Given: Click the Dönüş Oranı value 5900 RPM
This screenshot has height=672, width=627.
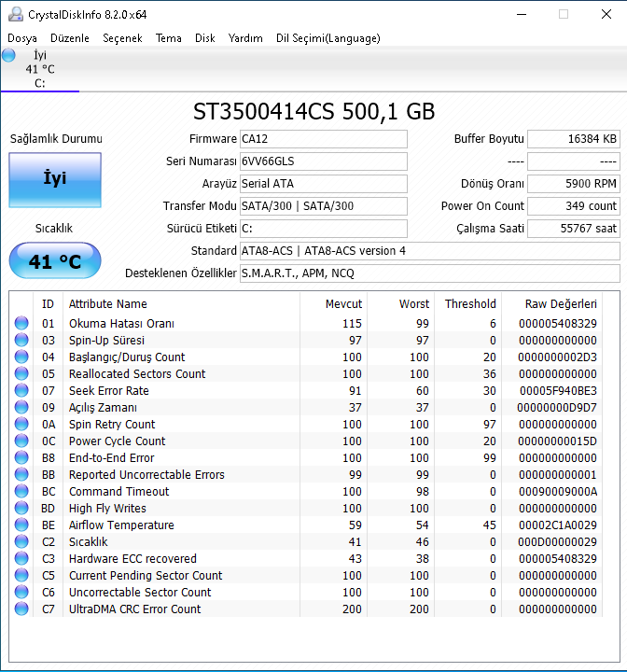Looking at the screenshot, I should pos(574,184).
